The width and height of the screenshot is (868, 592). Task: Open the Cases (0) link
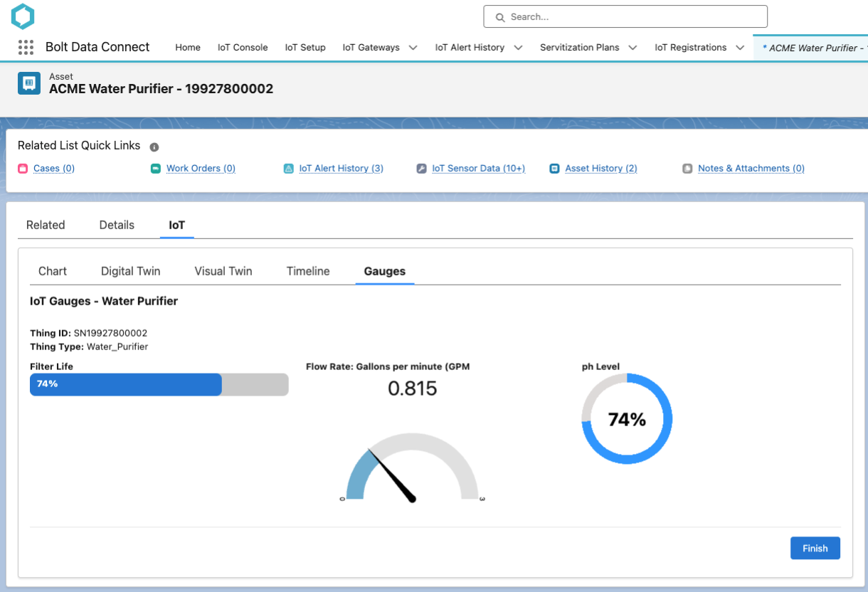[x=54, y=169]
